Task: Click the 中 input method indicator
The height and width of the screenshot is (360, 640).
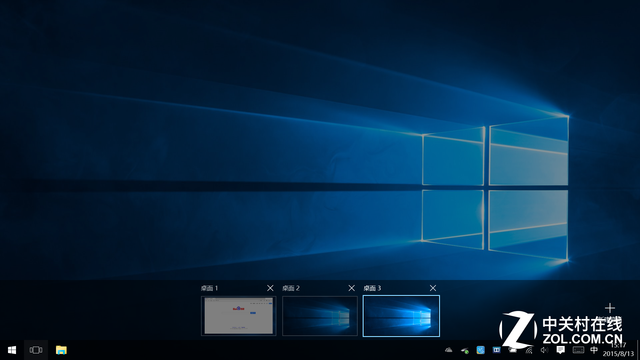Action: coord(594,350)
